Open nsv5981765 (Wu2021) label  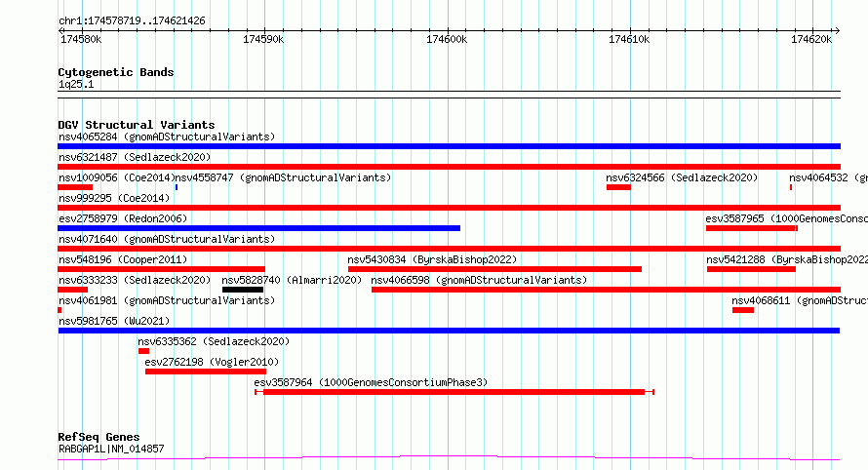pyautogui.click(x=114, y=321)
